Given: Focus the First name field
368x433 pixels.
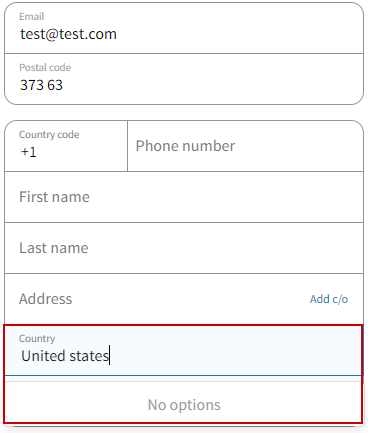Looking at the screenshot, I should pyautogui.click(x=184, y=197).
